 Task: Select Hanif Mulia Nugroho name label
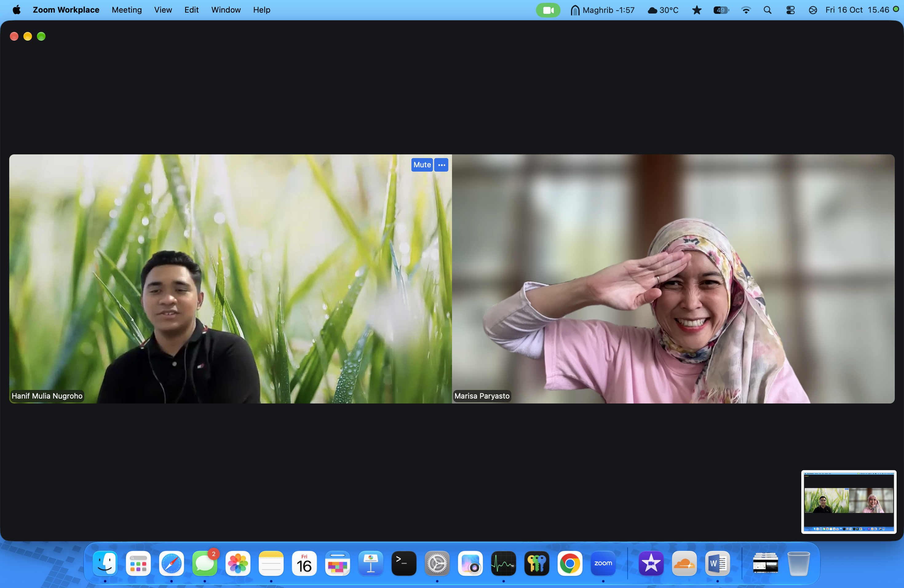click(47, 396)
